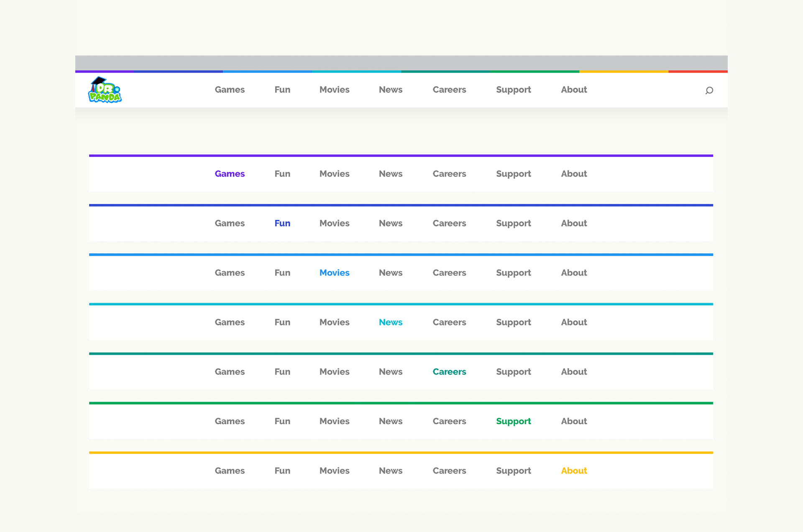Open Movies in the top navigation bar
803x532 pixels.
(x=334, y=89)
